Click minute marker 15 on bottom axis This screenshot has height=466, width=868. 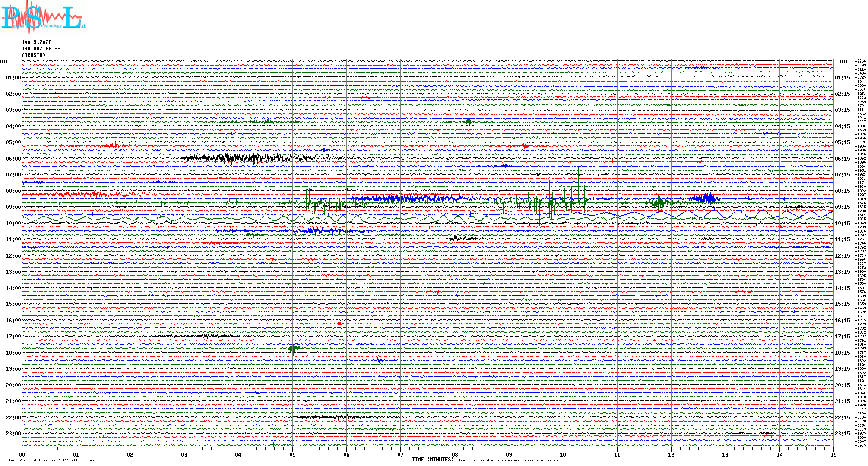click(833, 455)
